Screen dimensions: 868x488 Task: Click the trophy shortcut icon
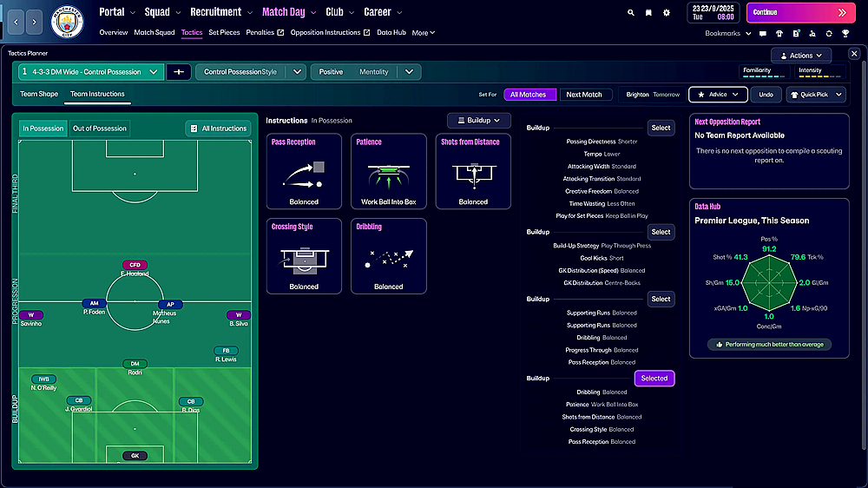(845, 34)
